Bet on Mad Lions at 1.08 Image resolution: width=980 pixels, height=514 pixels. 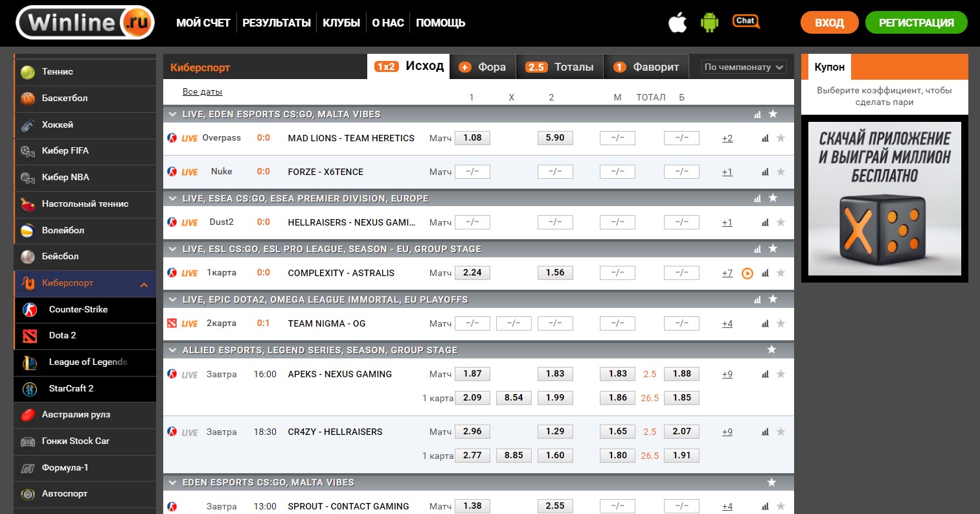click(x=472, y=138)
